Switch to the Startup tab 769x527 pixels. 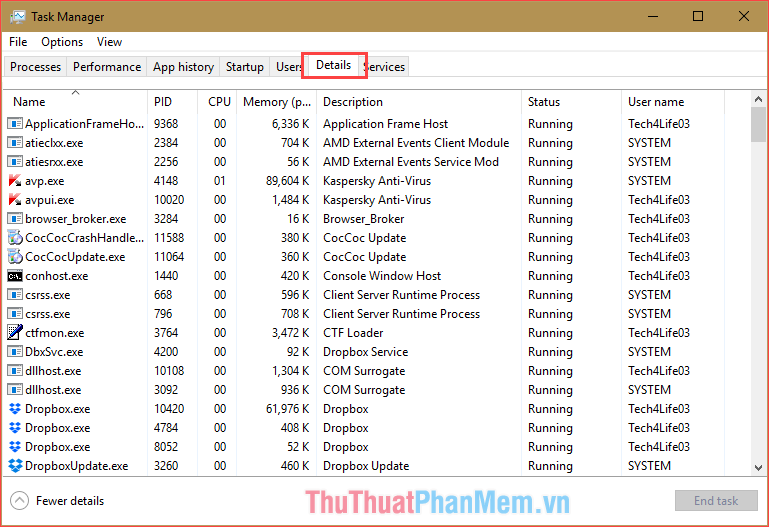pos(245,67)
